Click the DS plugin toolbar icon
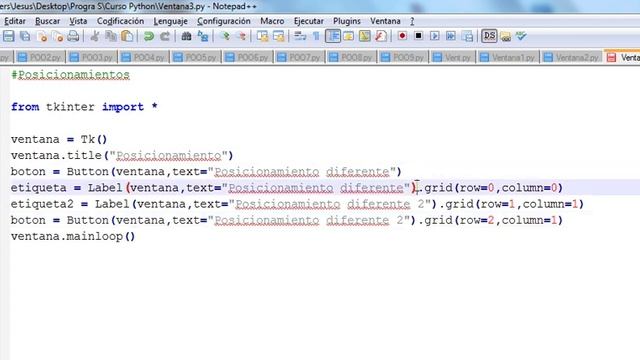The image size is (640, 360). 489,36
